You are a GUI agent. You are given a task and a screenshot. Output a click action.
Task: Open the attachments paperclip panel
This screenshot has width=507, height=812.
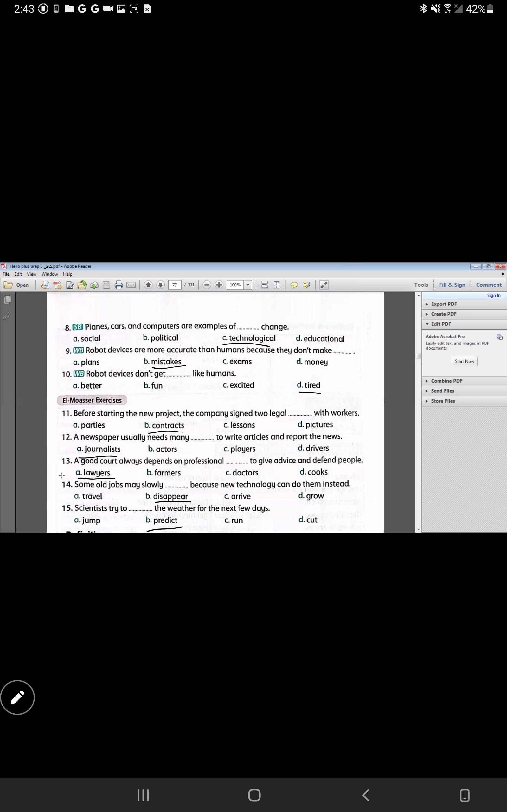pos(7,315)
